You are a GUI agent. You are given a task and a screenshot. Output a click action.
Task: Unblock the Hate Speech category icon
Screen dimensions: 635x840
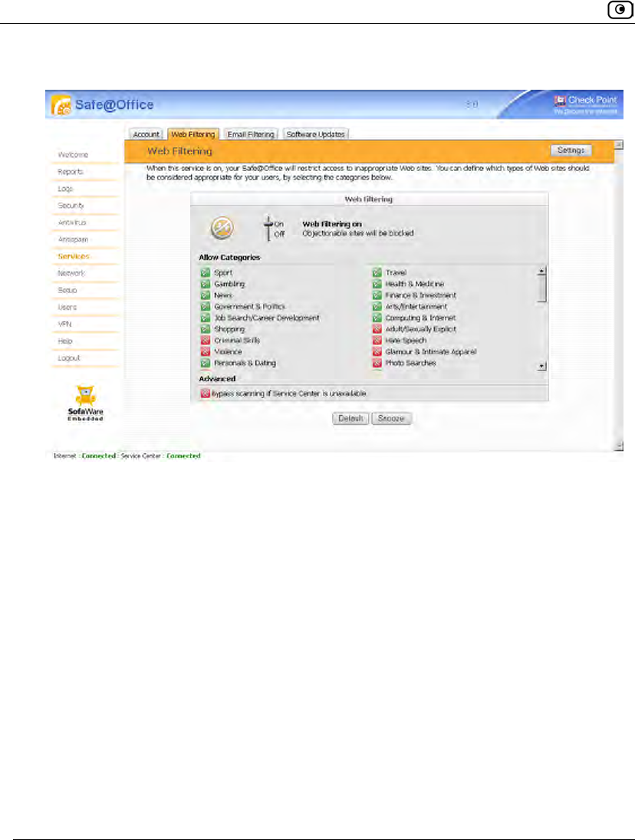[x=377, y=340]
